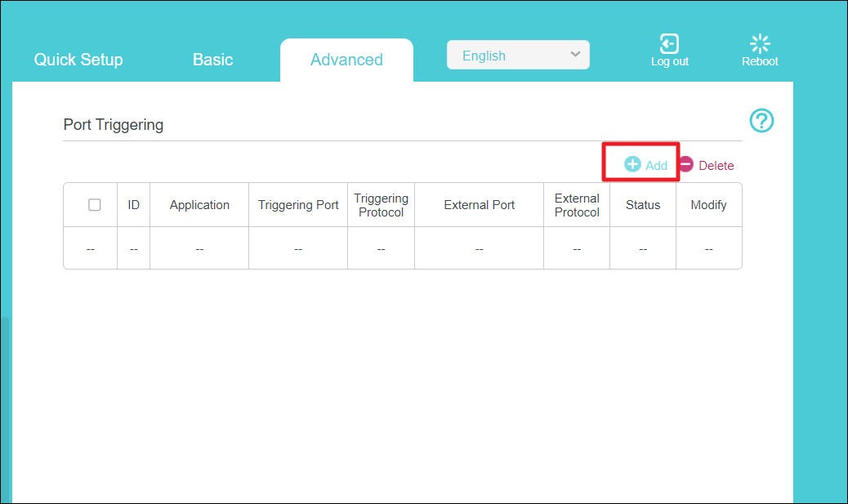Click the Reboot spinner icon
Viewport: 848px width, 504px height.
pyautogui.click(x=760, y=44)
